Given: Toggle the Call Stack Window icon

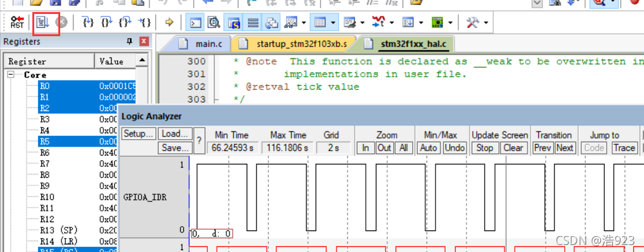Looking at the screenshot, I should click(x=272, y=22).
